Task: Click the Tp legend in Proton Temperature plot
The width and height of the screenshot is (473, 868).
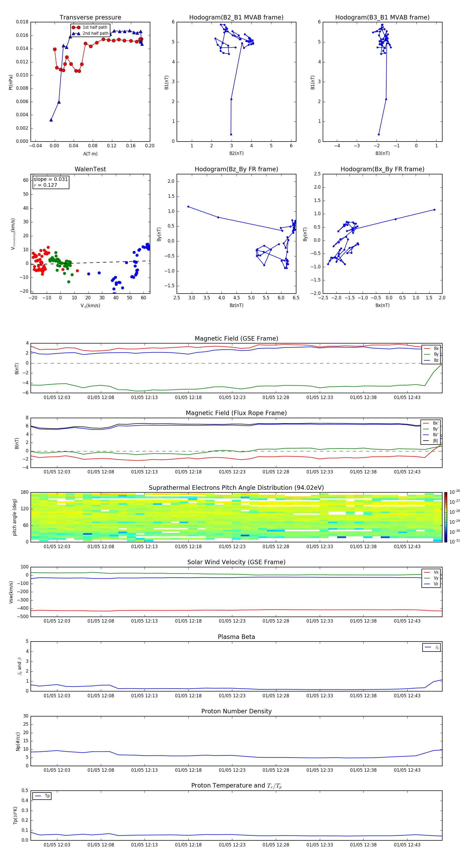Action: click(x=42, y=796)
